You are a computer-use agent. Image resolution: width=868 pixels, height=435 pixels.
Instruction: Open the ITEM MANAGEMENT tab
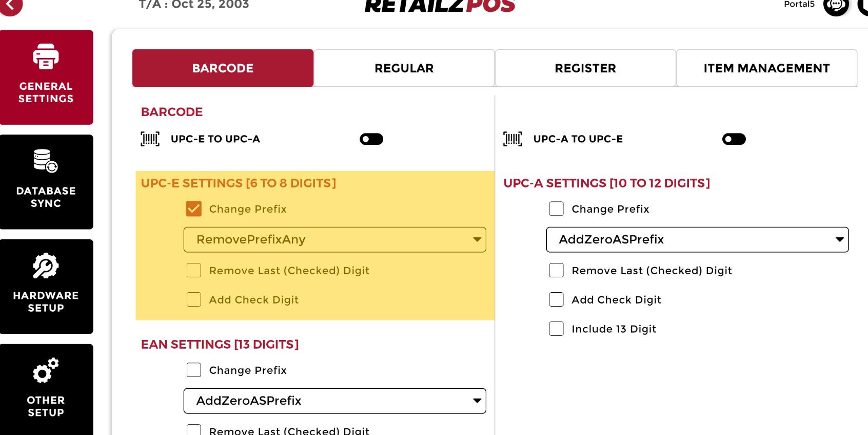coord(766,68)
